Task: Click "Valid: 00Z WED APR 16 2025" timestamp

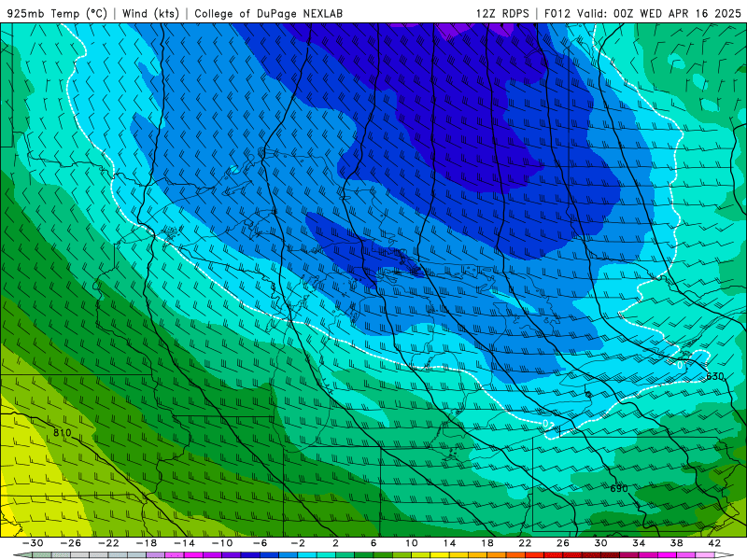Action: (659, 13)
